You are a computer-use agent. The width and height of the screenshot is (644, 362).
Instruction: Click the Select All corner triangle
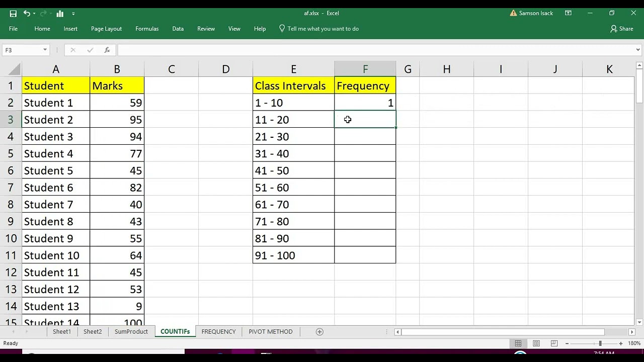(15, 69)
